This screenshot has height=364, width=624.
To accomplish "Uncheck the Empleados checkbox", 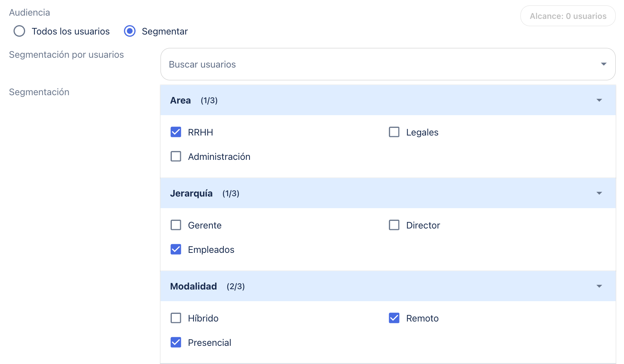I will pyautogui.click(x=176, y=249).
